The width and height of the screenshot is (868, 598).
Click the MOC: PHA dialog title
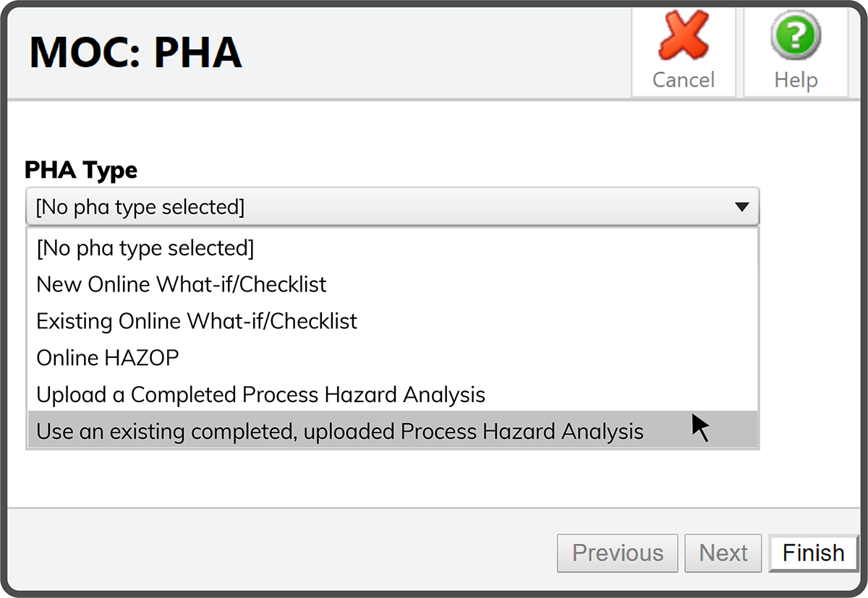tap(135, 52)
